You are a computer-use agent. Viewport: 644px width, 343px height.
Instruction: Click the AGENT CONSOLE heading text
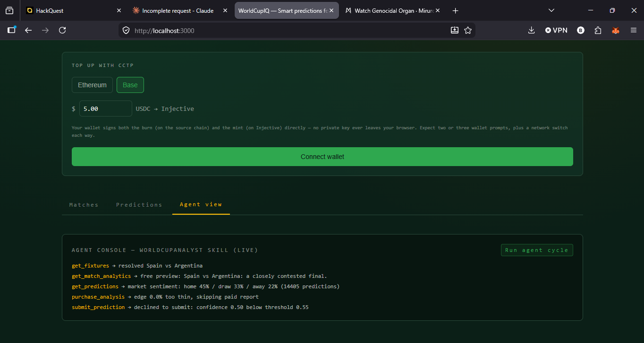pyautogui.click(x=165, y=250)
